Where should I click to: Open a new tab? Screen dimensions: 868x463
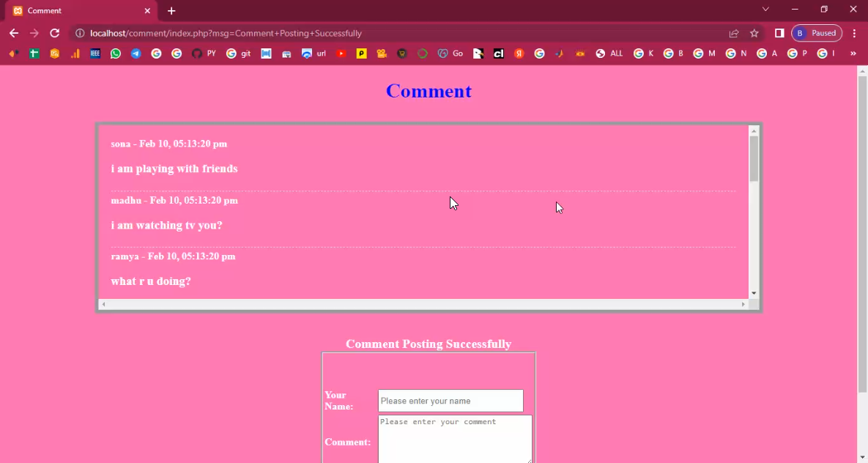point(171,11)
